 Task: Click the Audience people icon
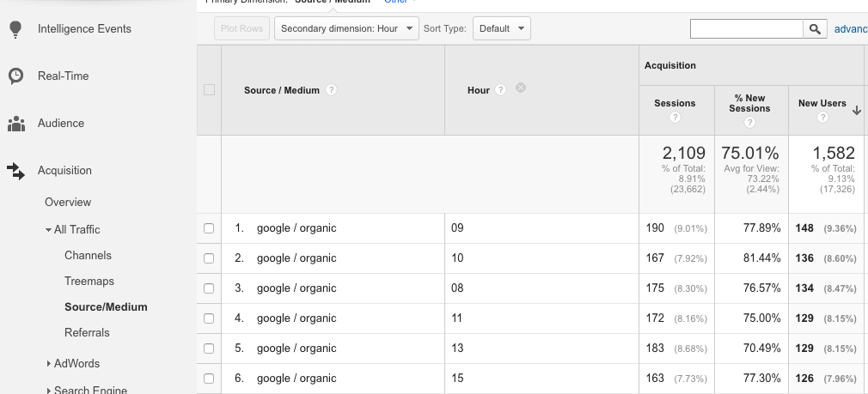click(15, 124)
